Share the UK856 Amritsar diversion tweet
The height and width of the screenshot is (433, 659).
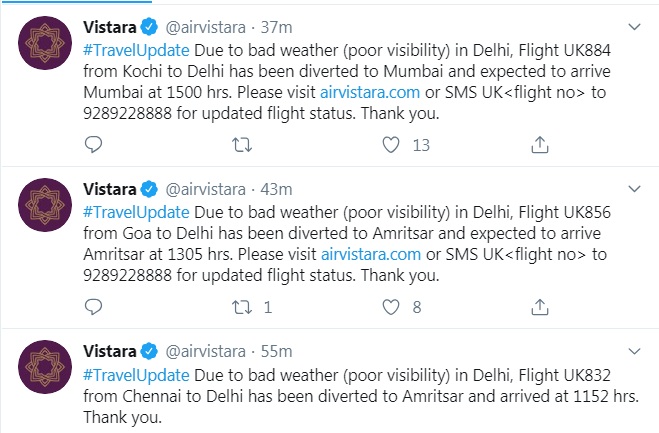pyautogui.click(x=540, y=307)
